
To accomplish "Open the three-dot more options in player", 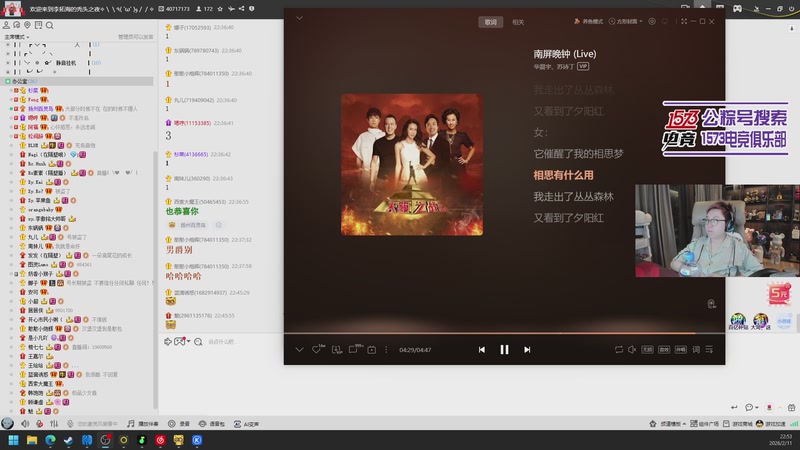I will click(386, 349).
